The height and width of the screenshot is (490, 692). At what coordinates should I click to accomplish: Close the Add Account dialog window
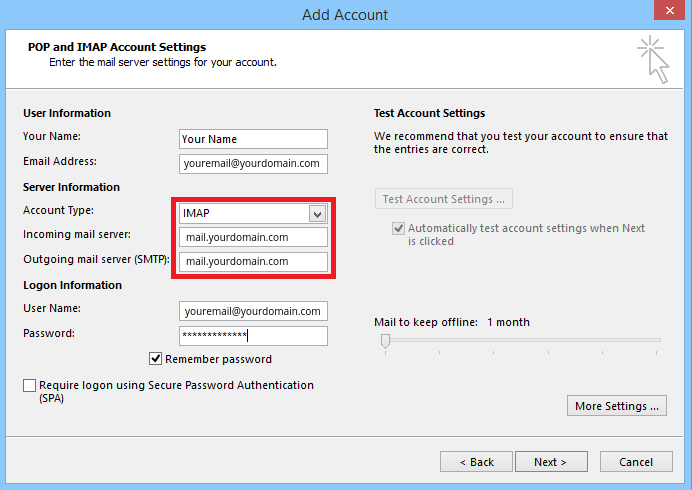click(665, 13)
